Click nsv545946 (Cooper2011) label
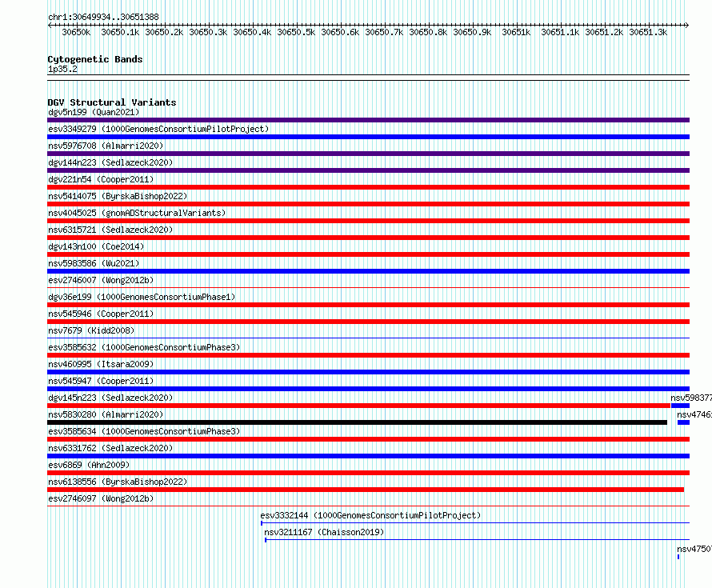The image size is (712, 588). (101, 314)
